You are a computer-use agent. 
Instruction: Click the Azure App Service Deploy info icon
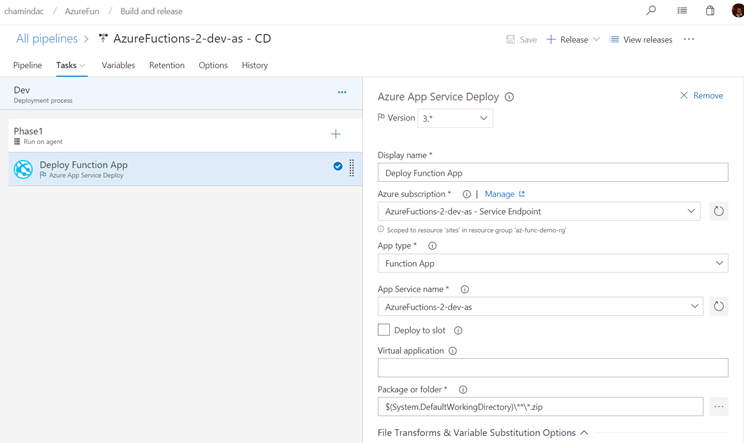pos(509,97)
